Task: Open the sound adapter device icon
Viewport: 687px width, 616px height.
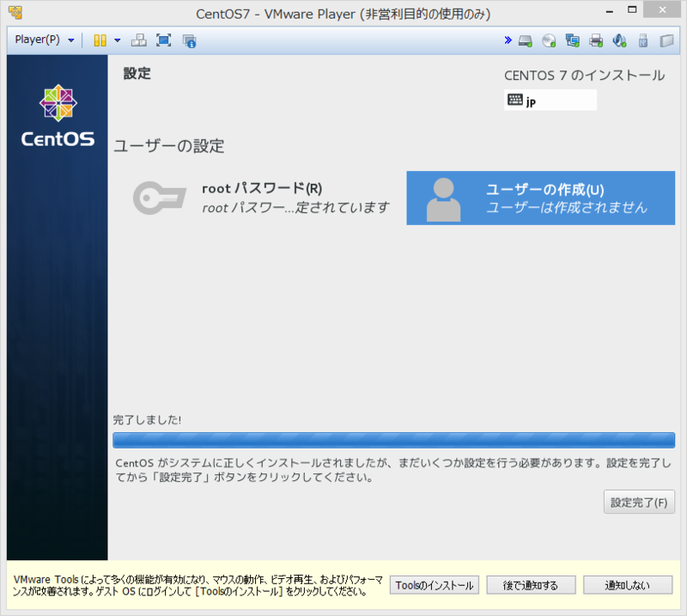Action: point(621,40)
